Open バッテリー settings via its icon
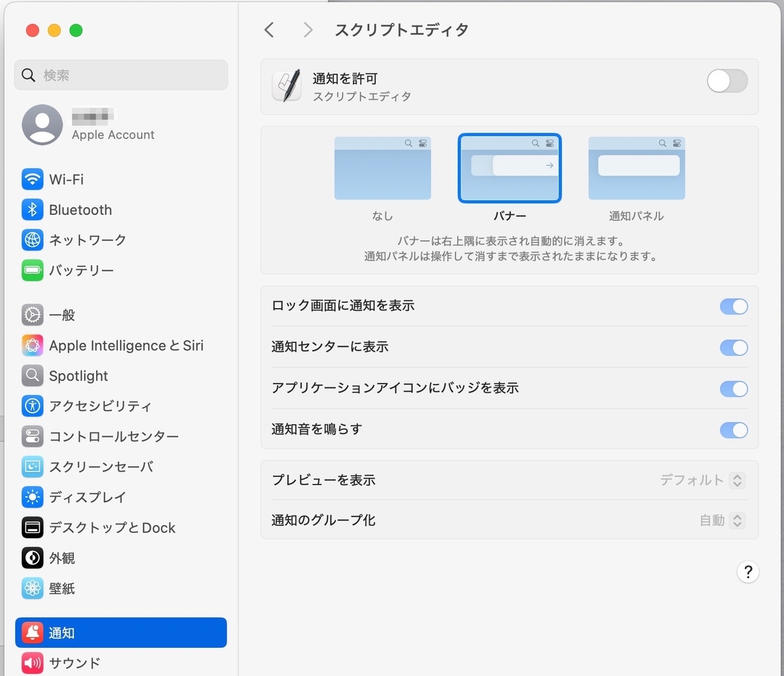 pyautogui.click(x=32, y=270)
